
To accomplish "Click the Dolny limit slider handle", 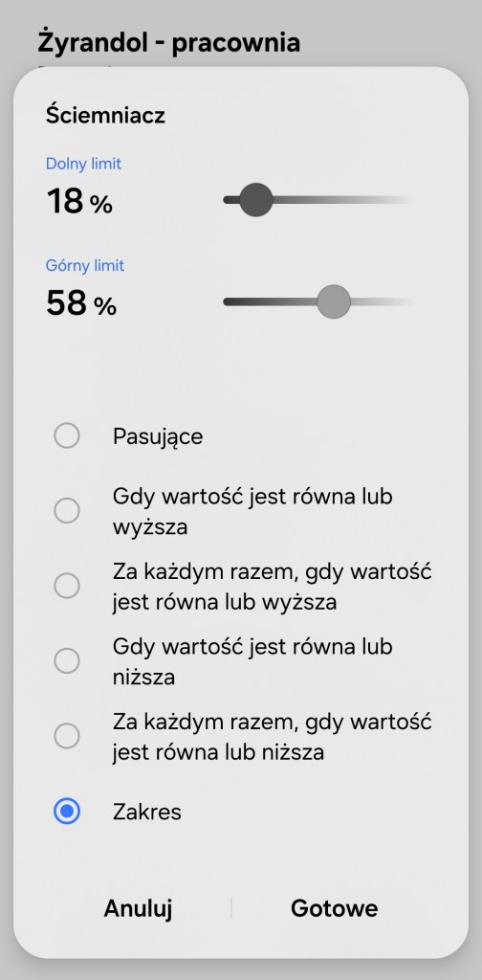I will coord(256,200).
